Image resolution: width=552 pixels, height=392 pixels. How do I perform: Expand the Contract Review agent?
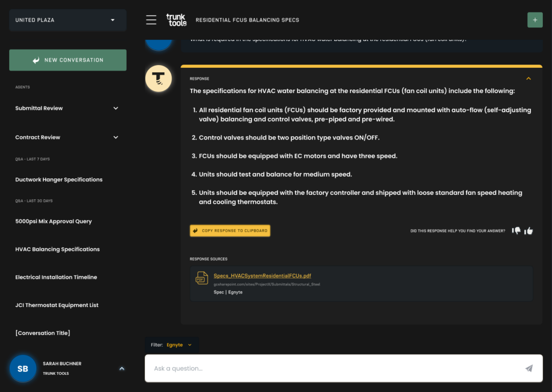click(x=115, y=137)
